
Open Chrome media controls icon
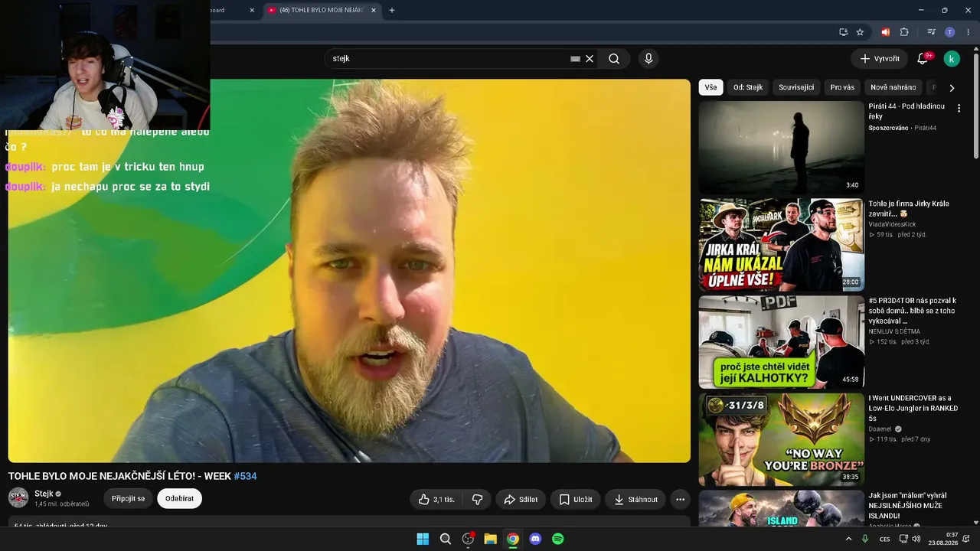(x=931, y=32)
